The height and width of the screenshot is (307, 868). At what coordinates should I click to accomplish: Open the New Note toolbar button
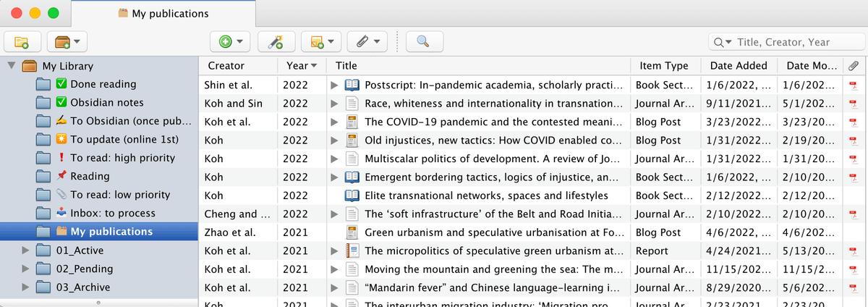pos(321,42)
